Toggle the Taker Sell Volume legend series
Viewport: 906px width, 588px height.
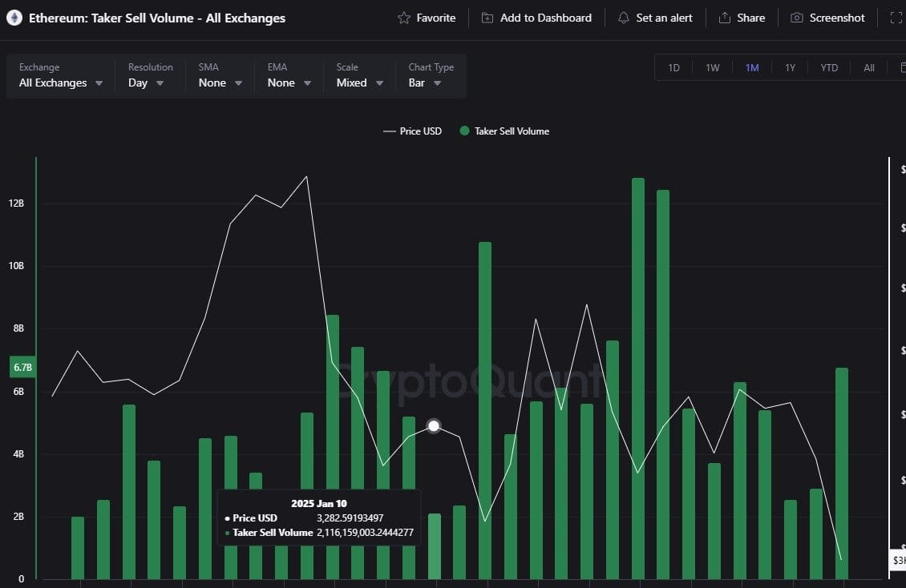tap(504, 131)
